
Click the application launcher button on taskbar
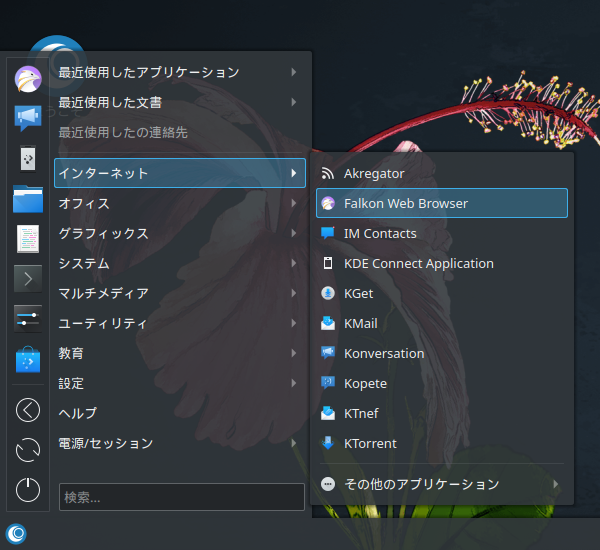pyautogui.click(x=16, y=534)
